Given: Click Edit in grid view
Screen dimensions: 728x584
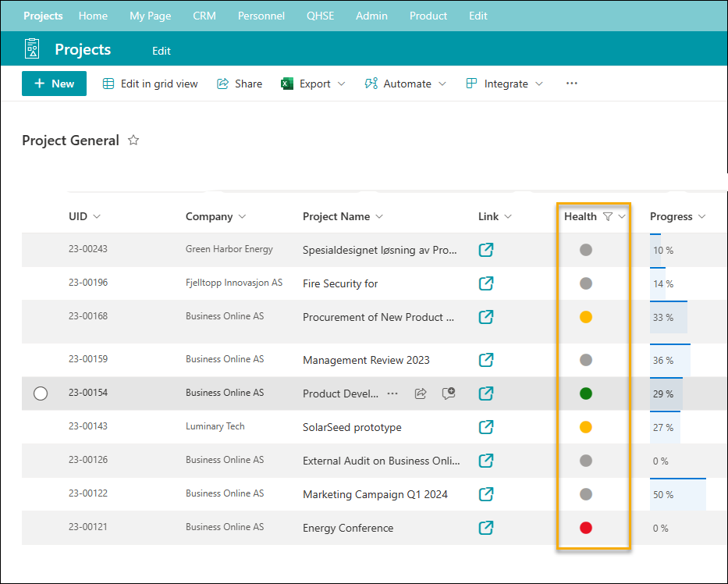Looking at the screenshot, I should point(150,84).
